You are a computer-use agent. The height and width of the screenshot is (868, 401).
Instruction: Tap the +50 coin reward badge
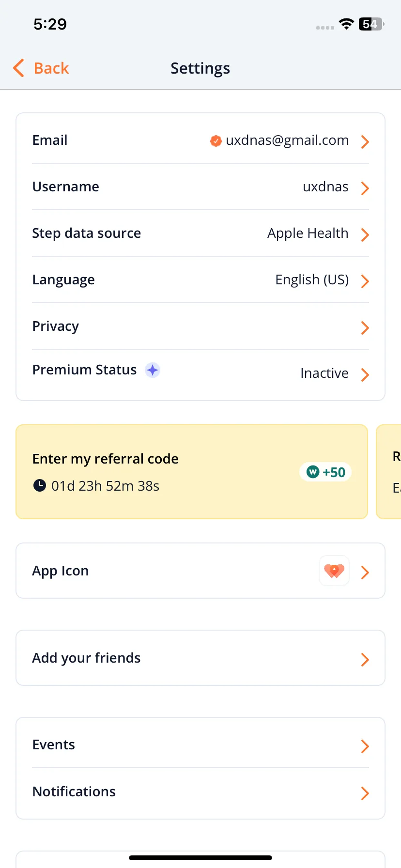[x=325, y=472]
